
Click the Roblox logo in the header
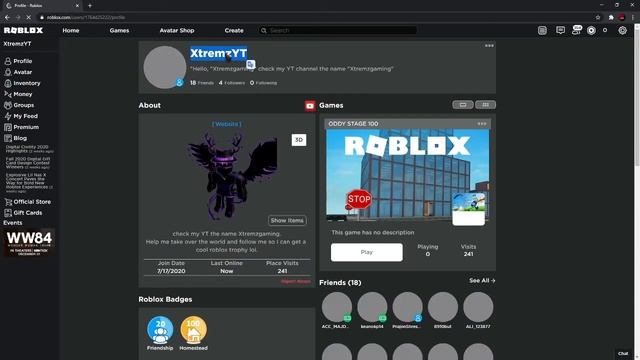coord(23,31)
